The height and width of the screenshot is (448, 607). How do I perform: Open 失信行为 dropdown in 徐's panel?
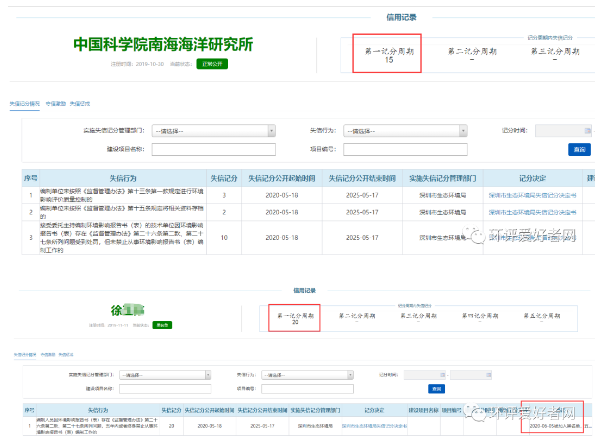click(x=307, y=375)
